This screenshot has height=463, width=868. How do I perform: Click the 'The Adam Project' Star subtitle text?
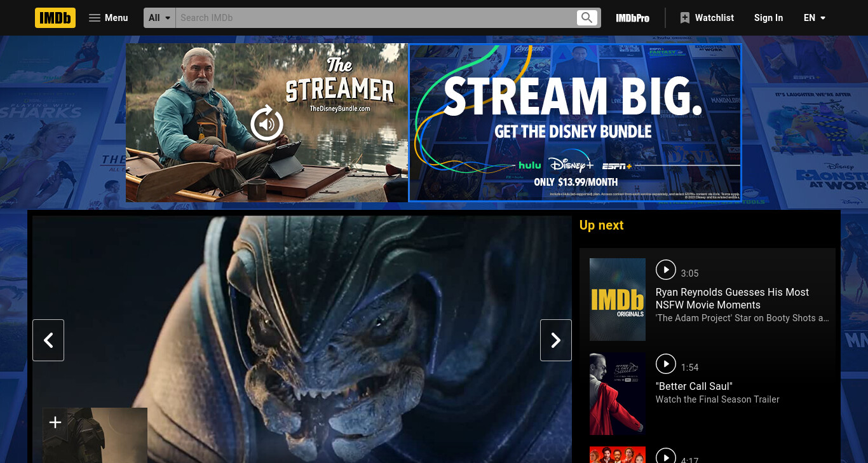click(742, 318)
